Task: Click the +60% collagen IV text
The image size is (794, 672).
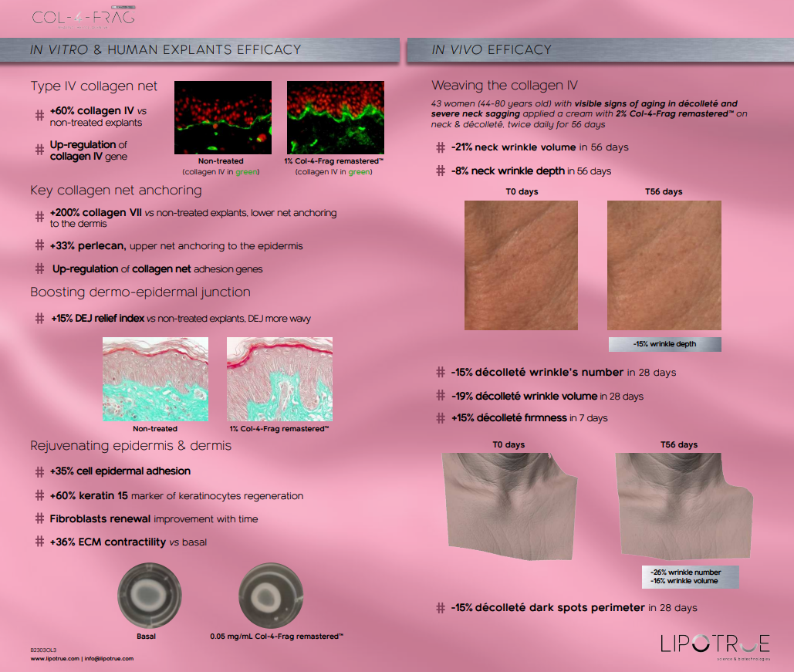Action: coord(98,117)
